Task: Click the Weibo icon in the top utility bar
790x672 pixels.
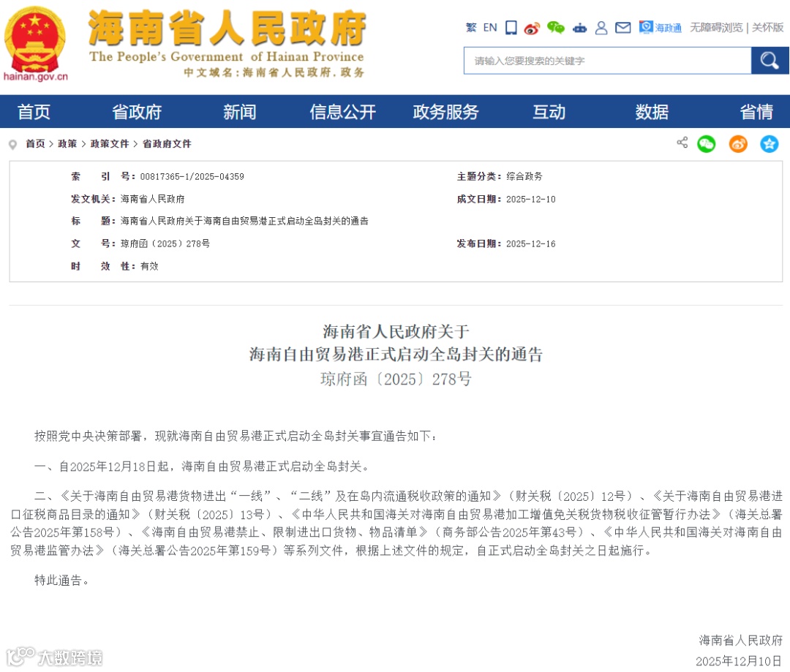Action: coord(533,27)
